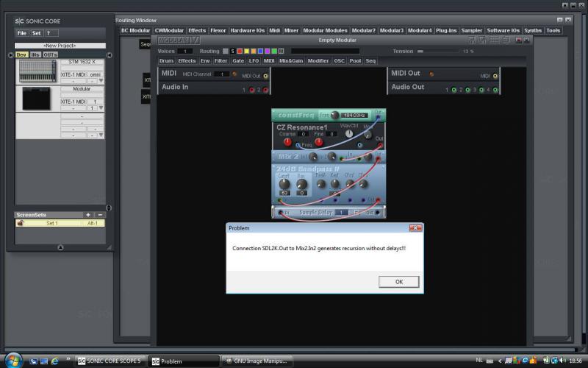Open the LFO module category
Viewport: 588px width, 368px height.
[x=254, y=61]
